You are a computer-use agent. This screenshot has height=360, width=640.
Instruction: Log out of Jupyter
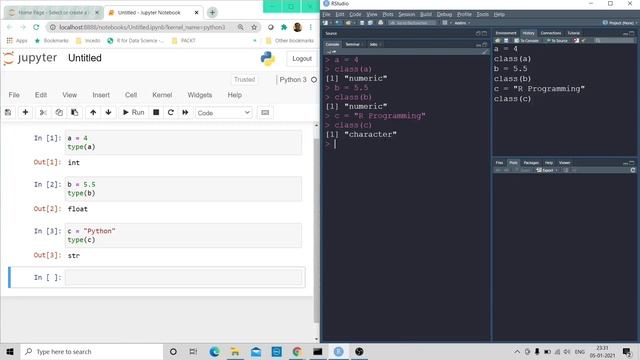pos(302,59)
